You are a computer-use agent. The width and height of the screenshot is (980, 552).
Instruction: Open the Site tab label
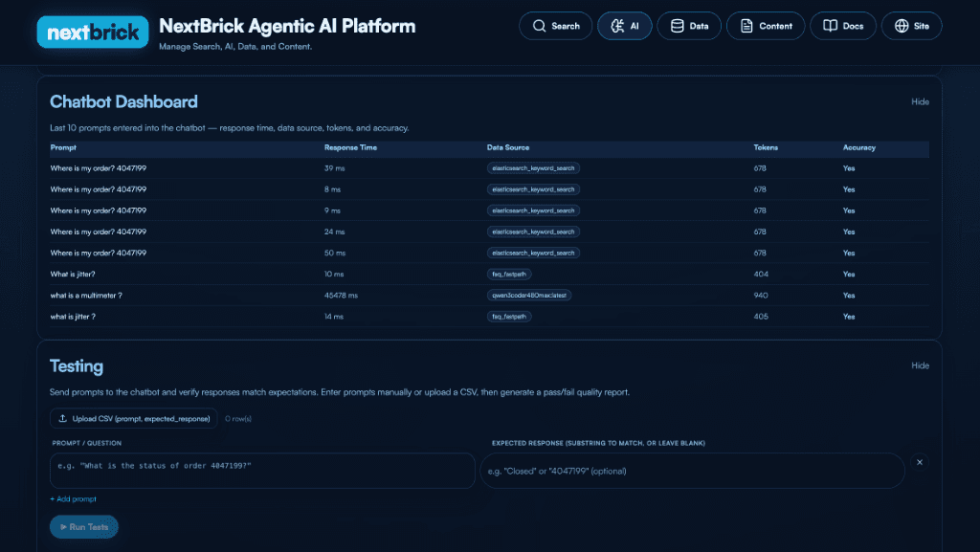click(922, 26)
